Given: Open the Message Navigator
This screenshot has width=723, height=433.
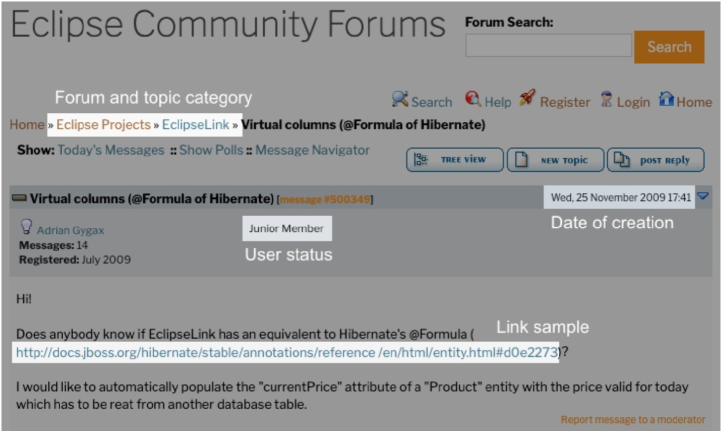Looking at the screenshot, I should pos(310,150).
